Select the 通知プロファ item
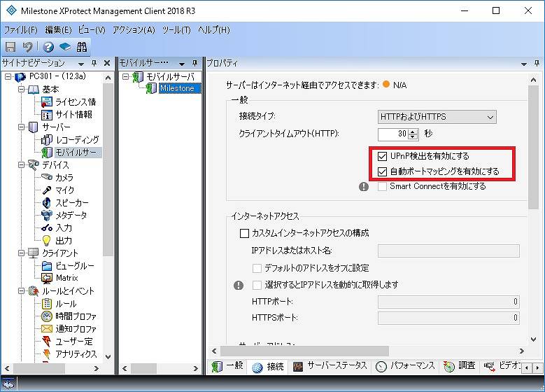The image size is (545, 392). [76, 329]
